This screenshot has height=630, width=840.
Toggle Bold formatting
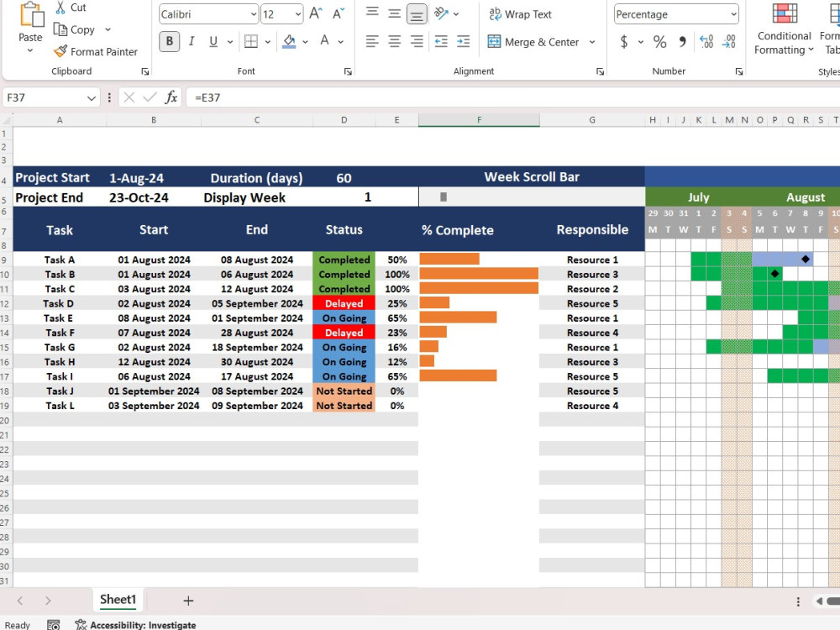tap(169, 40)
